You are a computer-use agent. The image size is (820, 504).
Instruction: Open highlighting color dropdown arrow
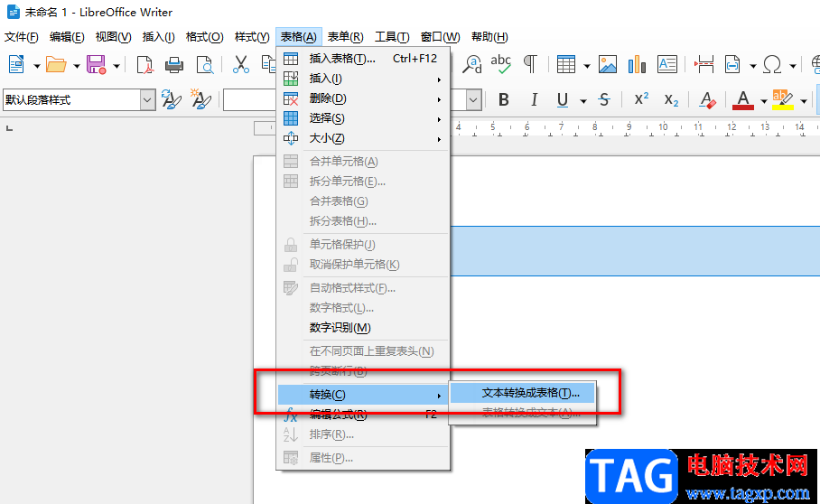pyautogui.click(x=804, y=100)
